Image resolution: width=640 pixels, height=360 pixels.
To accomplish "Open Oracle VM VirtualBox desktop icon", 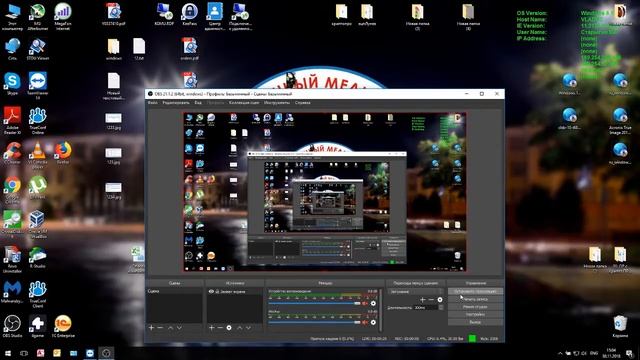I will click(38, 224).
